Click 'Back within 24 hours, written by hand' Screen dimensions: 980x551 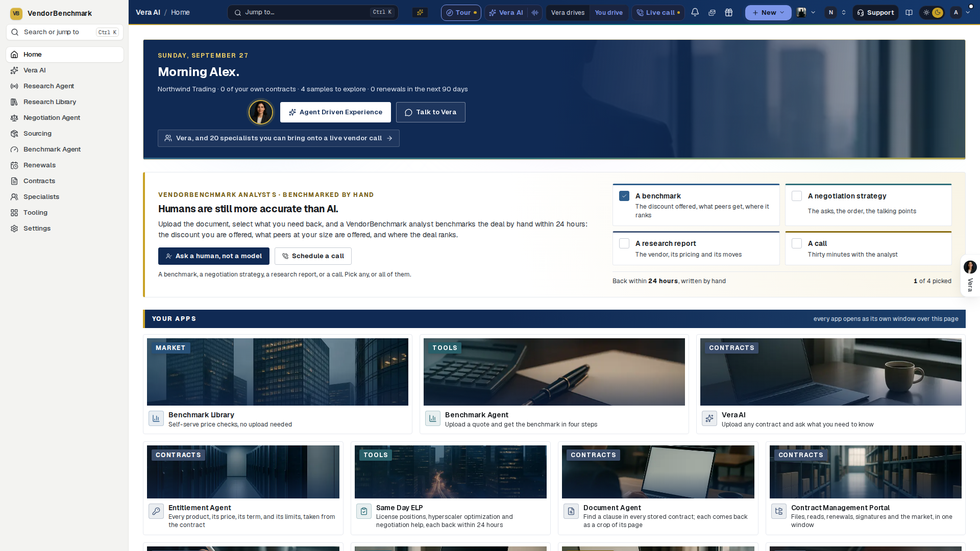[x=669, y=281]
